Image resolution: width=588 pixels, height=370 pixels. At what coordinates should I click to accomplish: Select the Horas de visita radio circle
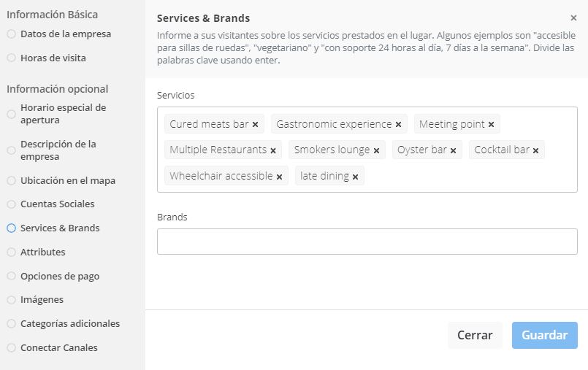click(x=11, y=58)
